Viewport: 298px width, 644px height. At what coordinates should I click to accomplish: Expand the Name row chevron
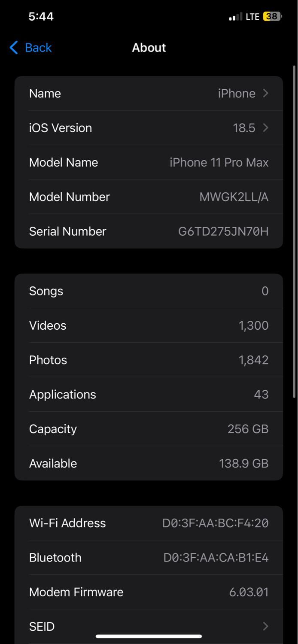265,93
